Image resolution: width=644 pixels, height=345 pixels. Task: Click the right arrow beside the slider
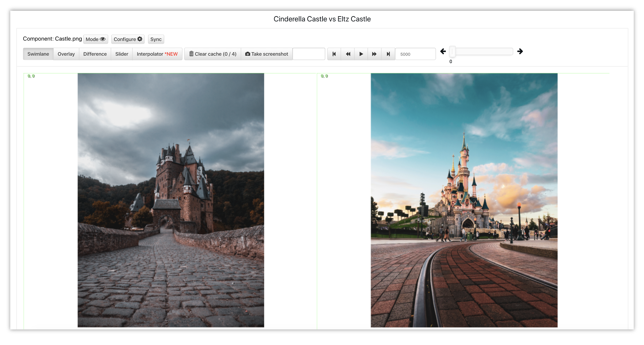(520, 51)
